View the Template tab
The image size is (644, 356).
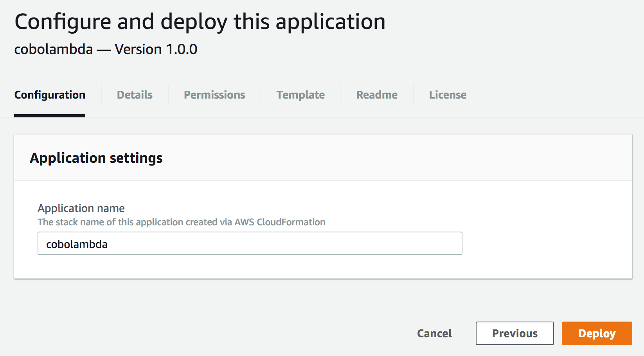(300, 95)
